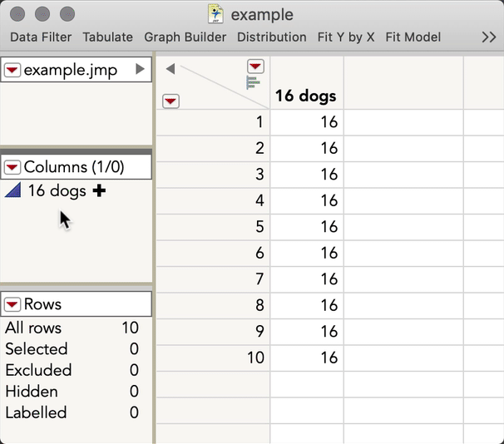
Task: Launch Tabulate from the toolbar
Action: (x=107, y=37)
